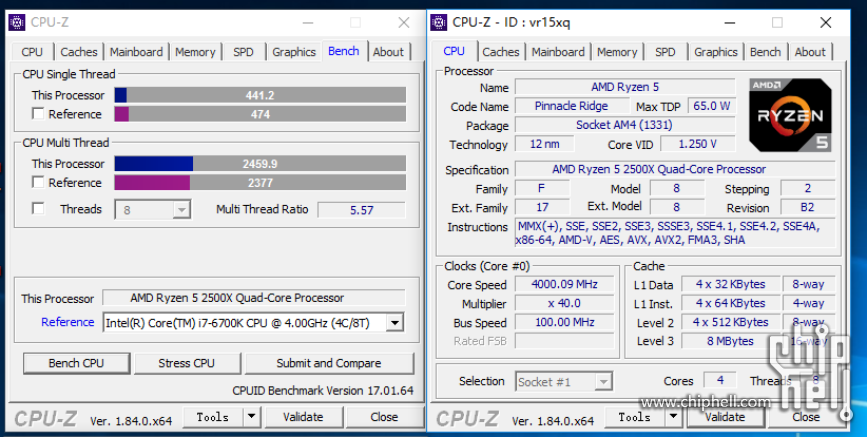867x437 pixels.
Task: Open the Caches tab in the right window
Action: click(501, 52)
